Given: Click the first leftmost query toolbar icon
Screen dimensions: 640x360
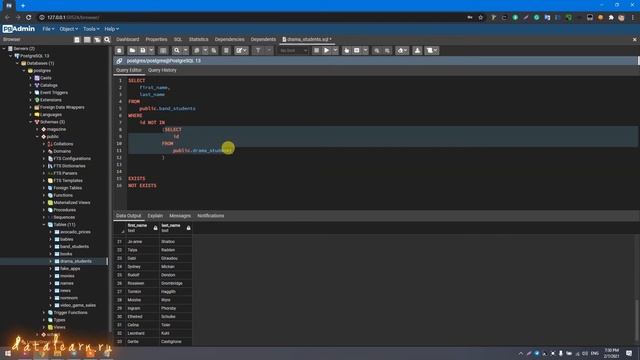Looking at the screenshot, I should (x=119, y=51).
